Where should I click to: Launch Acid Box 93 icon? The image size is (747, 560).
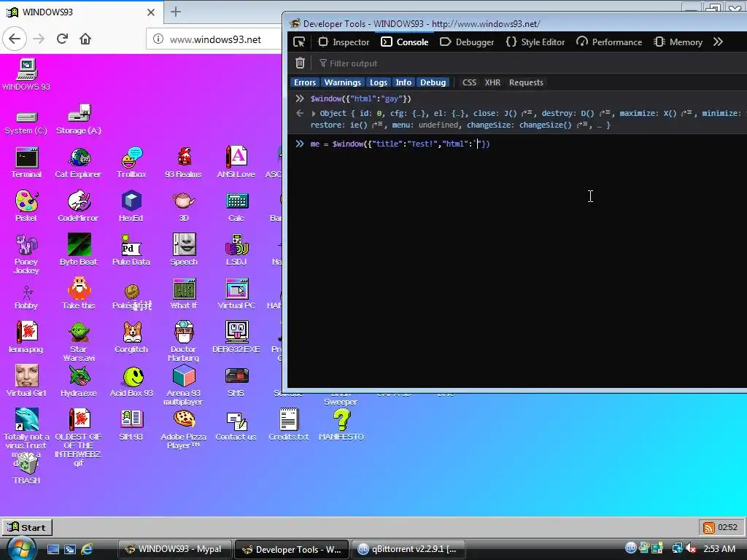click(131, 381)
